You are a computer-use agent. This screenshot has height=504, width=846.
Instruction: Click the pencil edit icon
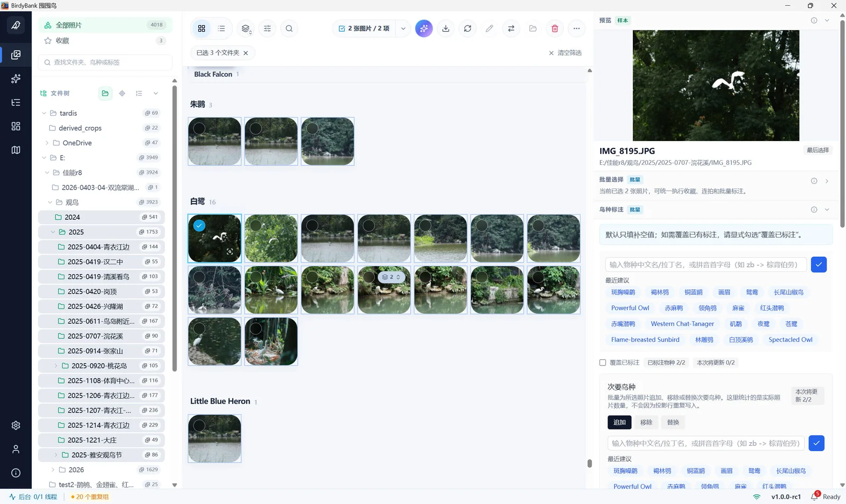[490, 29]
